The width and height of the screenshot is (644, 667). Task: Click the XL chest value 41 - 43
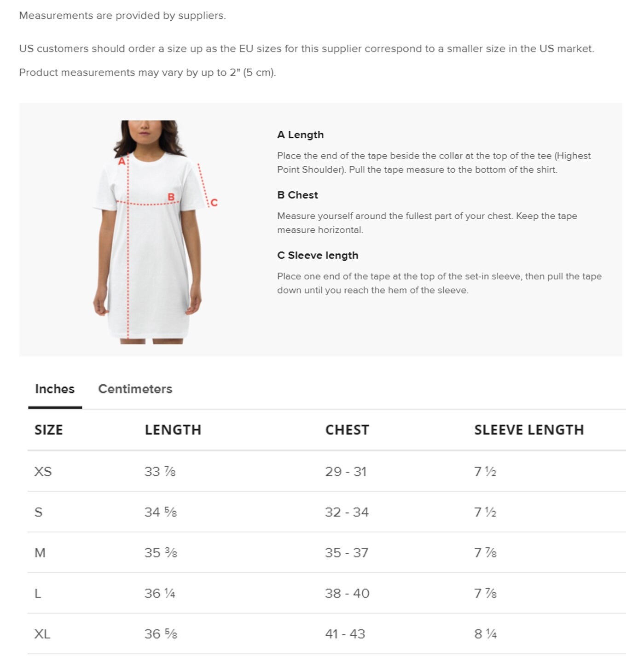click(x=345, y=634)
